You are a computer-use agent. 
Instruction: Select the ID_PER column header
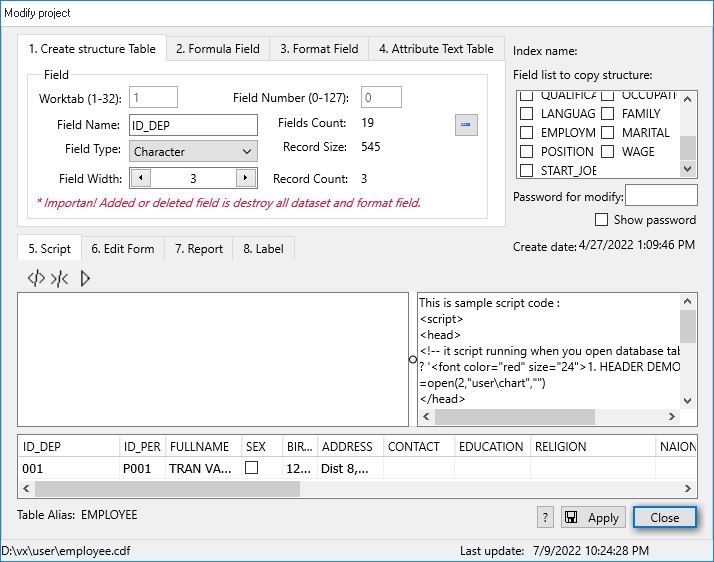(142, 446)
